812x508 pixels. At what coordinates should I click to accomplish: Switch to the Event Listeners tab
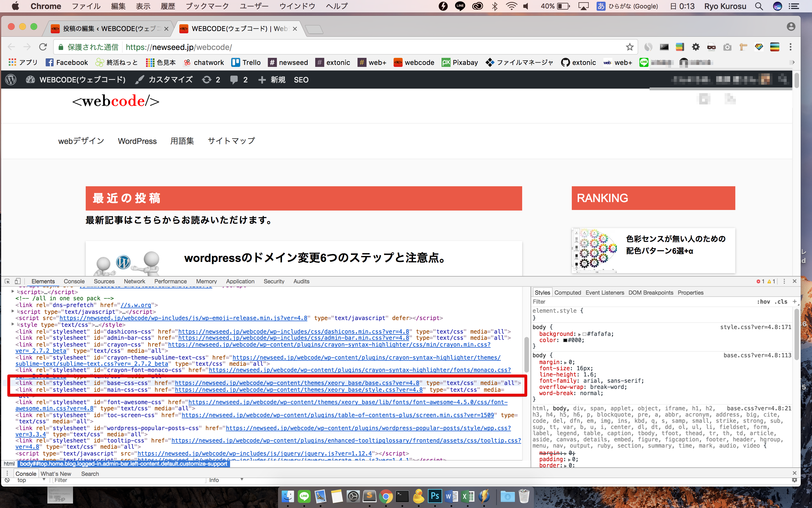[605, 293]
